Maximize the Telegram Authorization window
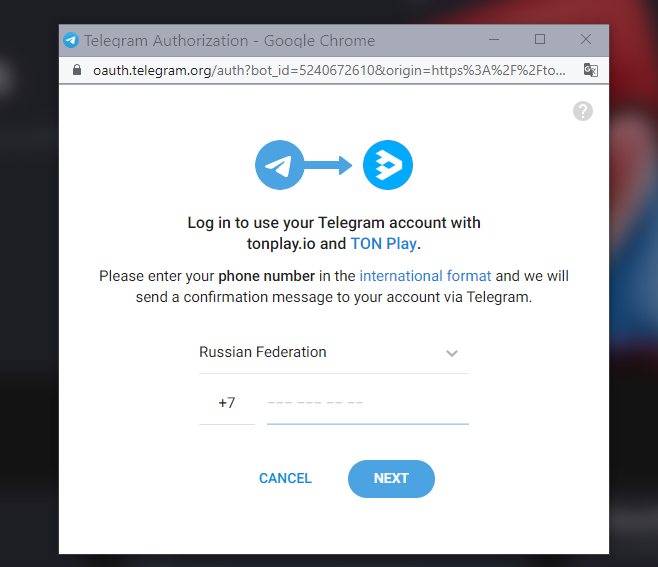The width and height of the screenshot is (658, 567). [x=540, y=39]
